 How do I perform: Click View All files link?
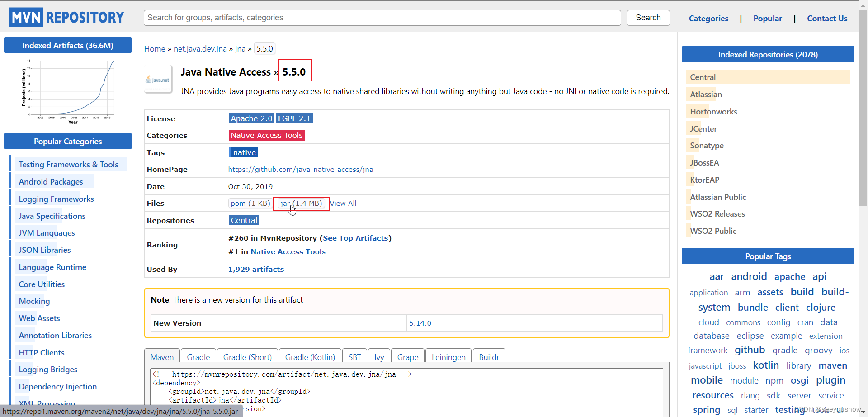click(343, 204)
